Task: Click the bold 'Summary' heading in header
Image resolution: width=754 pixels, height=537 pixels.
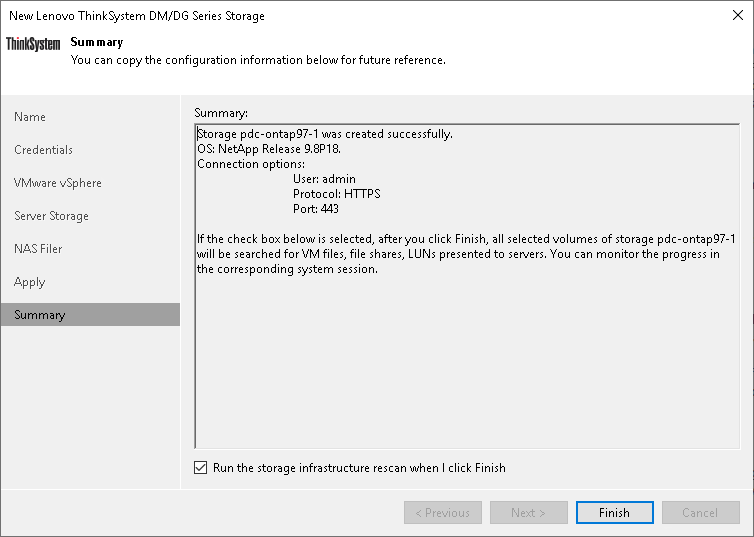Action: 97,42
